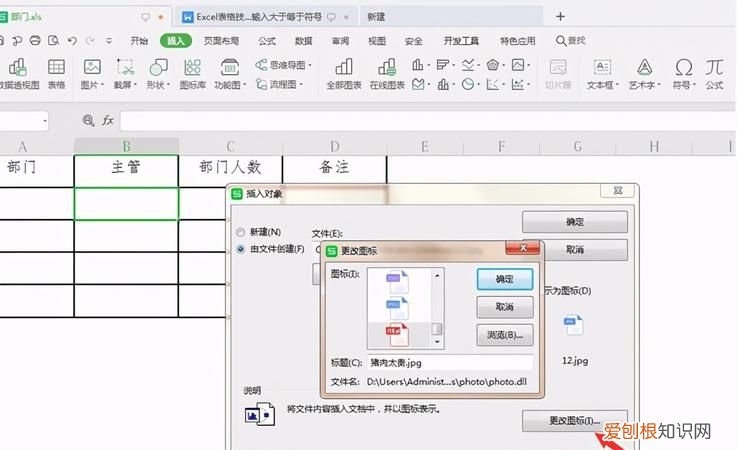
Task: Open a new tab with the plus button
Action: (560, 17)
